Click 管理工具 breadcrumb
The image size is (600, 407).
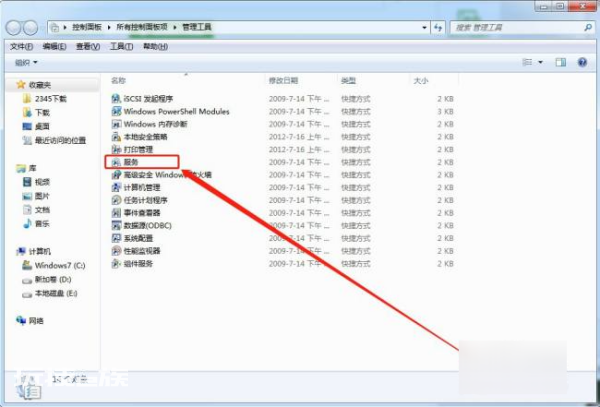[x=197, y=27]
